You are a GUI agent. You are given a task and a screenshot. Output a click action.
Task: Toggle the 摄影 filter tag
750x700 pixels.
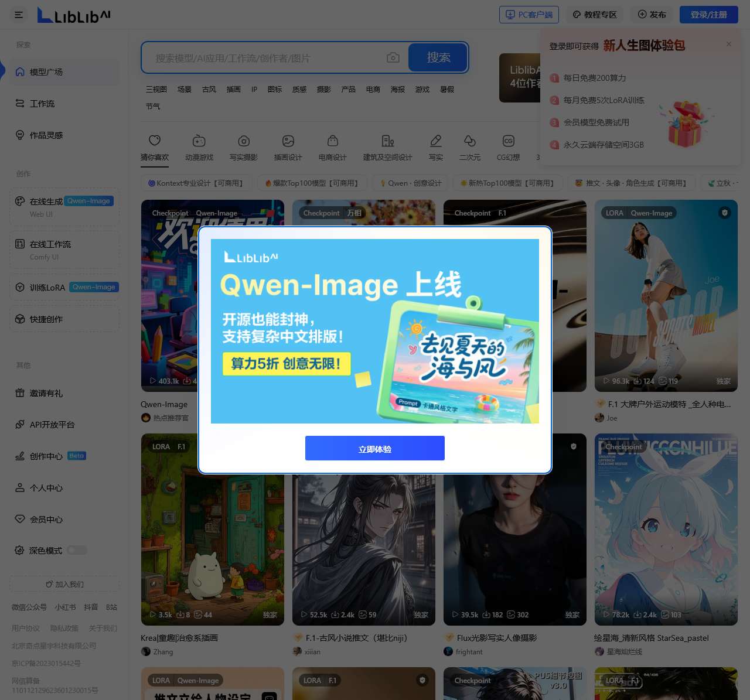pos(323,89)
